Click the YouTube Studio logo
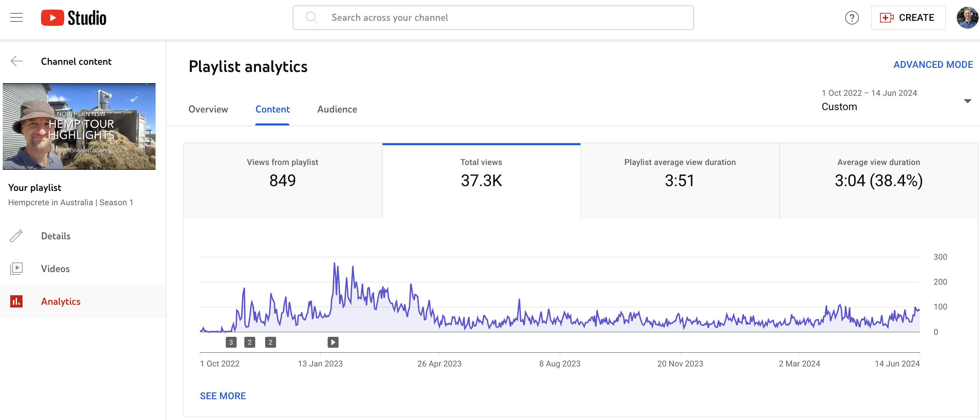Image resolution: width=980 pixels, height=420 pixels. (x=73, y=17)
